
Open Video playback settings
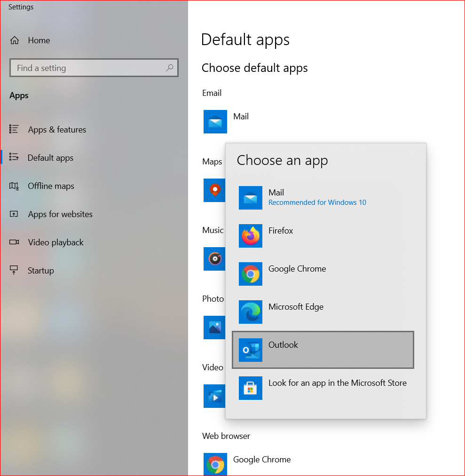(55, 242)
